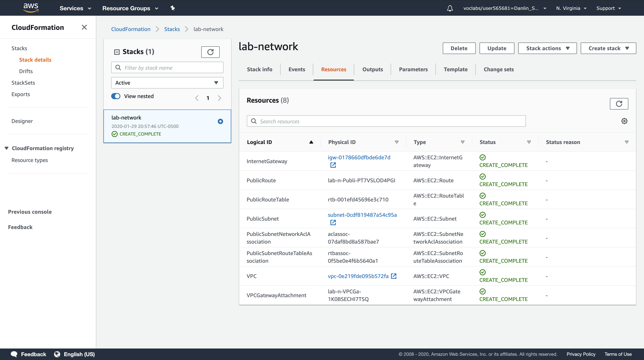This screenshot has height=360, width=644.
Task: Select the lab-network stack radio button
Action: pos(220,121)
